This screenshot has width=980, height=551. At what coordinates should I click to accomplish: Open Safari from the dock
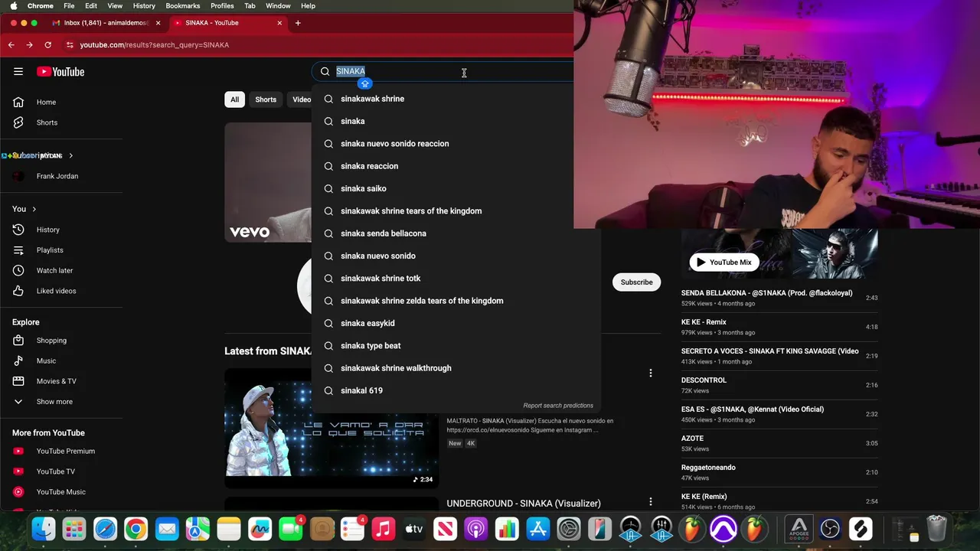click(105, 529)
